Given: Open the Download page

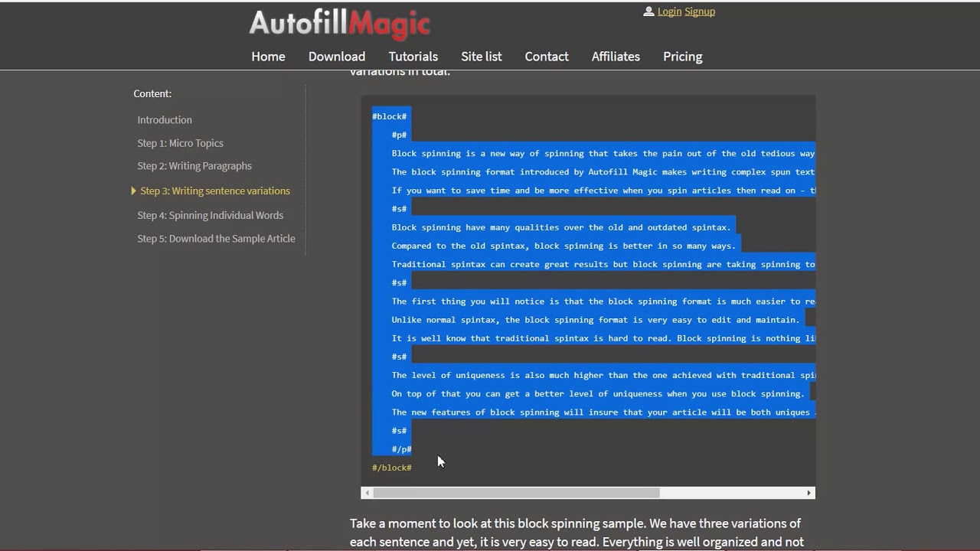Looking at the screenshot, I should coord(337,57).
